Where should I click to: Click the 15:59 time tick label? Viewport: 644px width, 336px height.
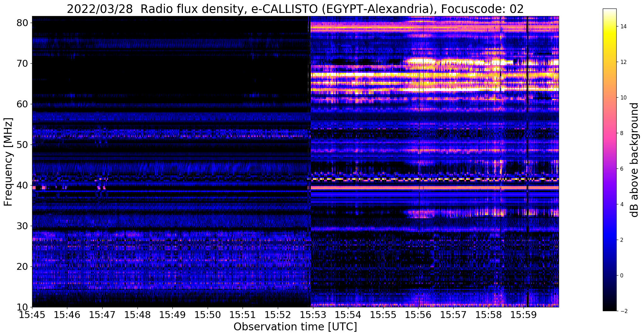524,315
